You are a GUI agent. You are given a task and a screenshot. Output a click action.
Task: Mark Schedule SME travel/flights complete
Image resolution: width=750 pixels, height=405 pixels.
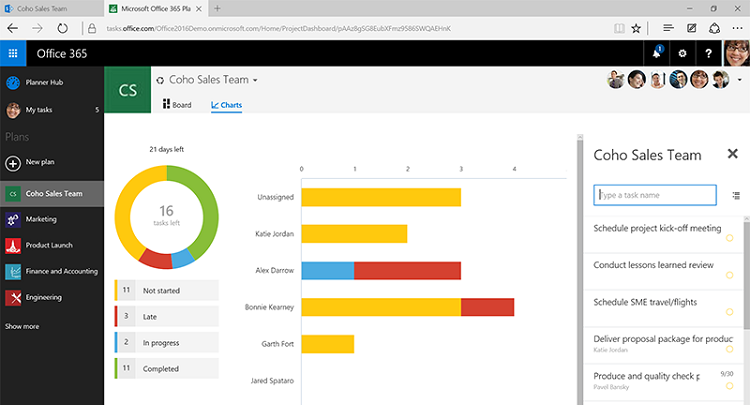click(729, 312)
